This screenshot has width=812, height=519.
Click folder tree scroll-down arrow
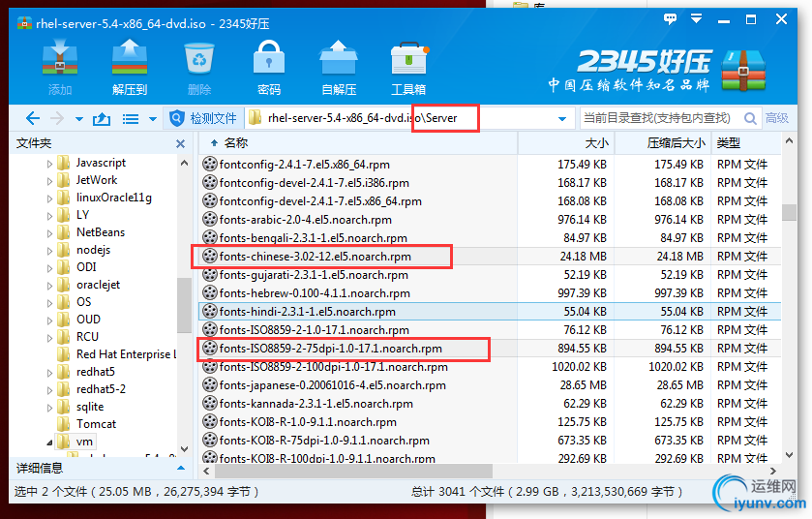point(184,448)
